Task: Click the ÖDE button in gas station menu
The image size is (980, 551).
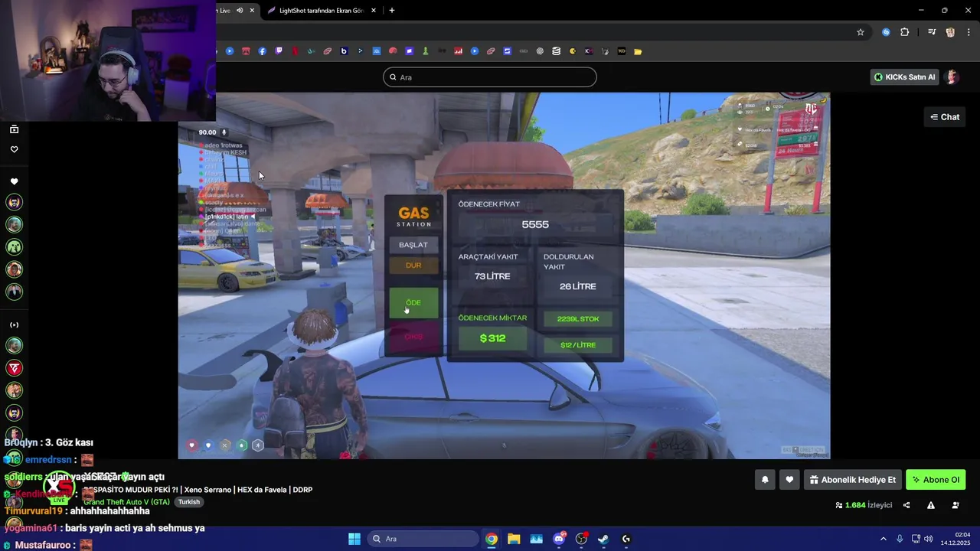Action: pos(413,303)
